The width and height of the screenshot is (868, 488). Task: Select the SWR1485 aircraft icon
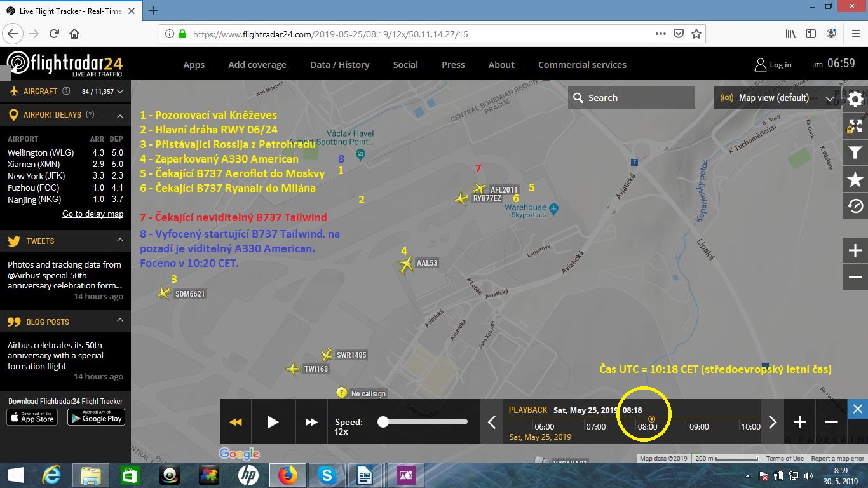[327, 355]
